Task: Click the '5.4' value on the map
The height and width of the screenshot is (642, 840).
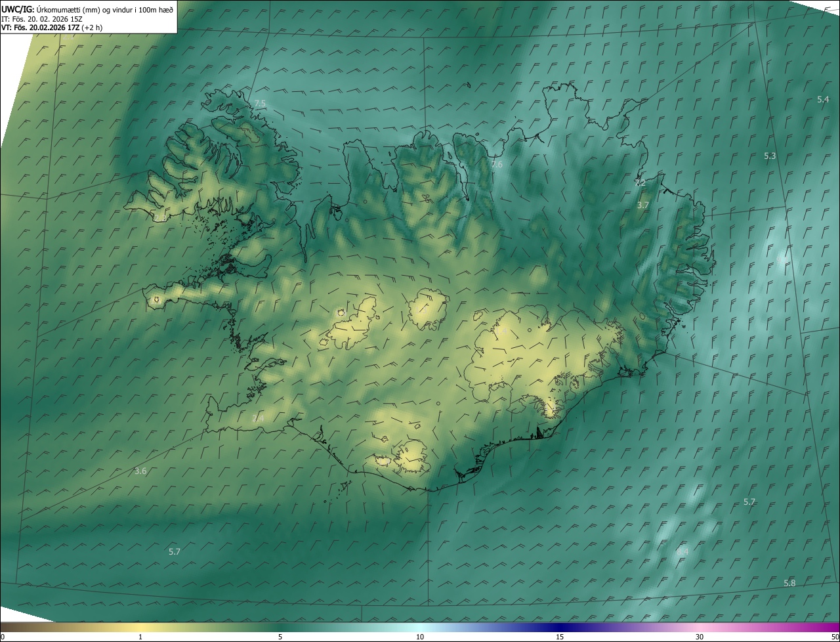Action: 823,99
